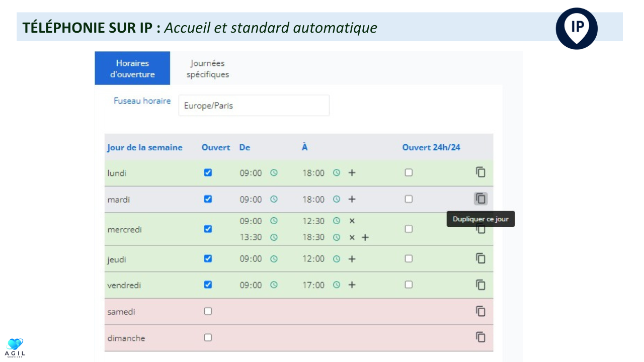Click the jeudi 12:00 end time
This screenshot has height=362, width=644.
tap(313, 259)
